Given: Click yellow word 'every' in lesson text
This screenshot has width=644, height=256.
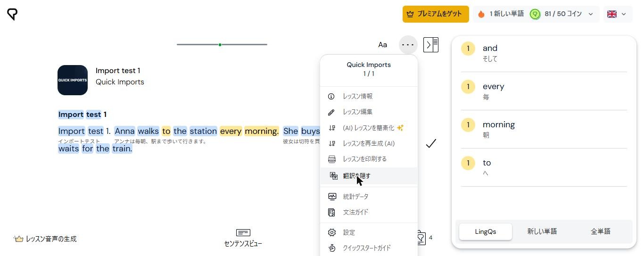Looking at the screenshot, I should (231, 131).
